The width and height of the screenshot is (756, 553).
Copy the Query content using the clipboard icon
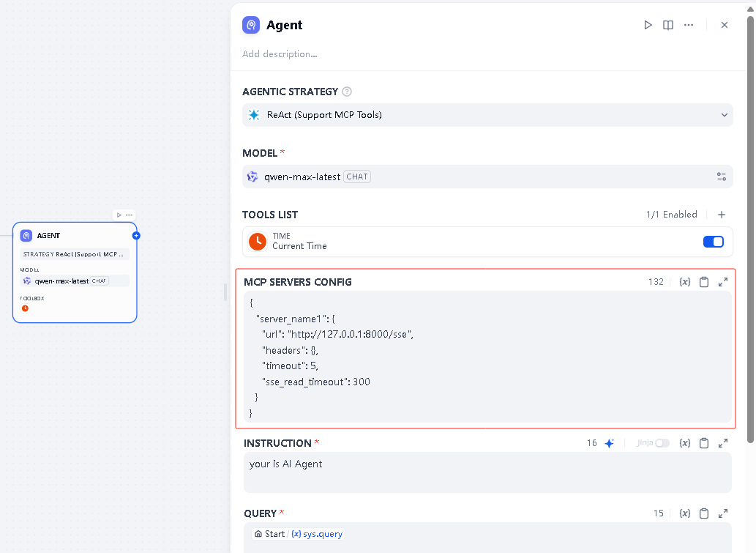pyautogui.click(x=704, y=513)
